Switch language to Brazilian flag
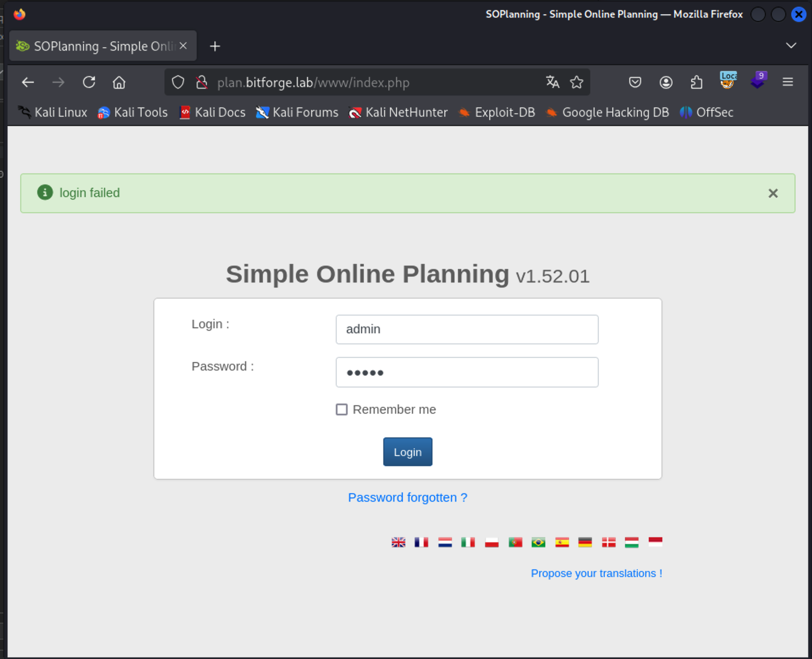This screenshot has height=659, width=812. pos(538,542)
